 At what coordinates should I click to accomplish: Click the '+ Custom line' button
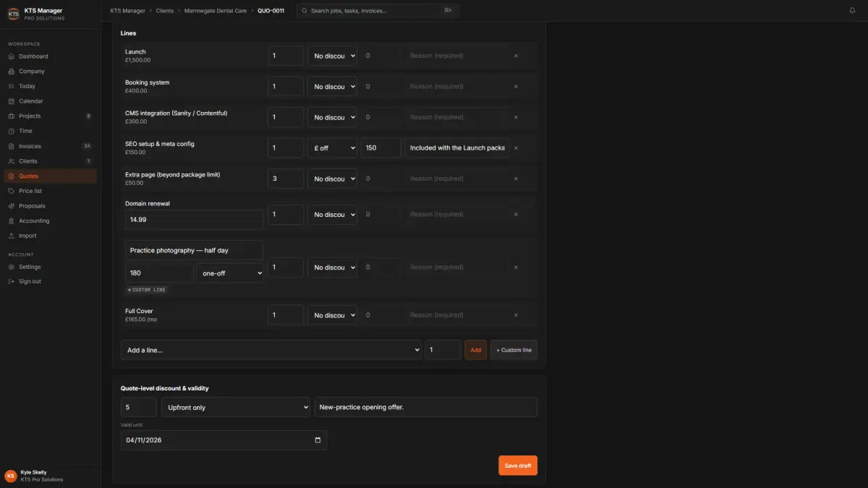pyautogui.click(x=514, y=350)
